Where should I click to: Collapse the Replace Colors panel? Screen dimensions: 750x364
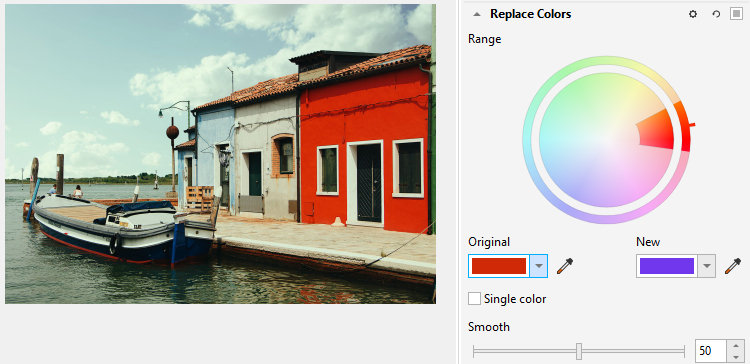pyautogui.click(x=476, y=14)
